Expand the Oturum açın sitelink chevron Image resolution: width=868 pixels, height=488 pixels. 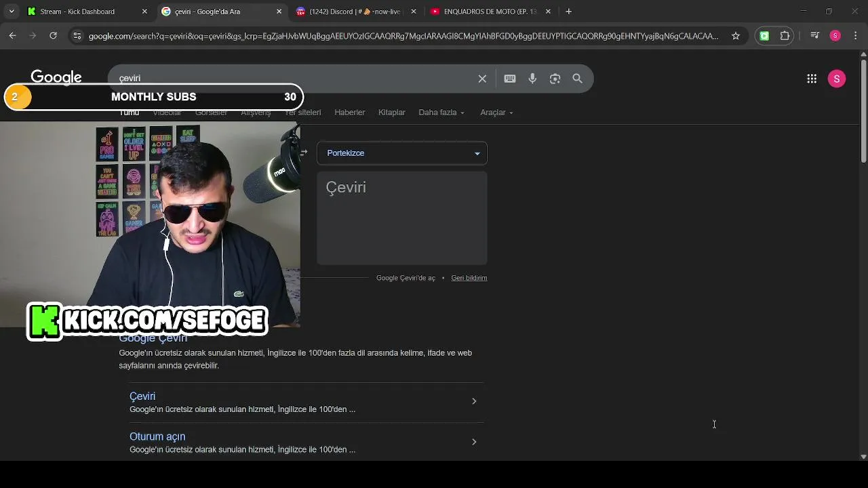[474, 442]
